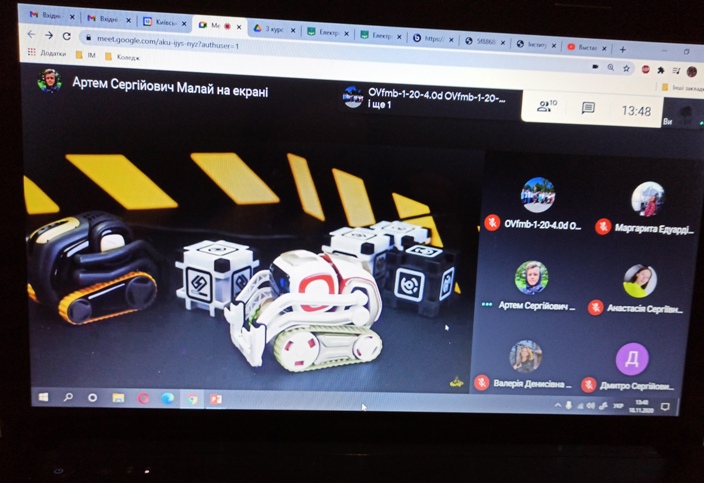The width and height of the screenshot is (704, 483).
Task: Open File Explorer from the taskbar
Action: tap(118, 398)
